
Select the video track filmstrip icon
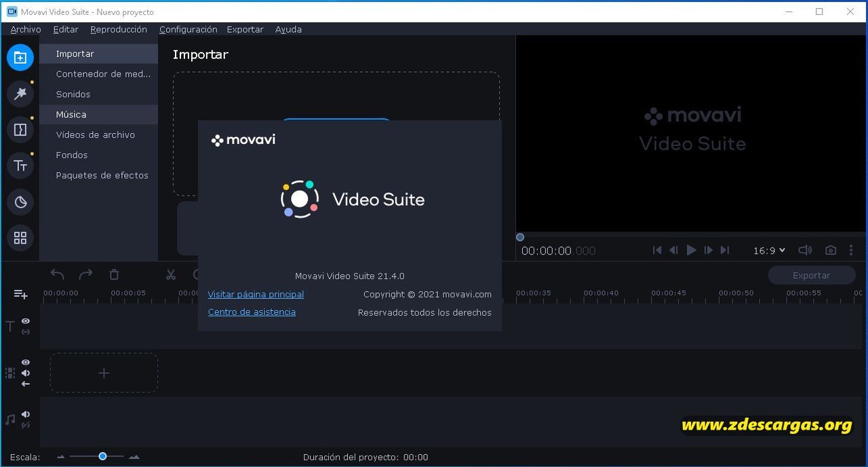10,373
